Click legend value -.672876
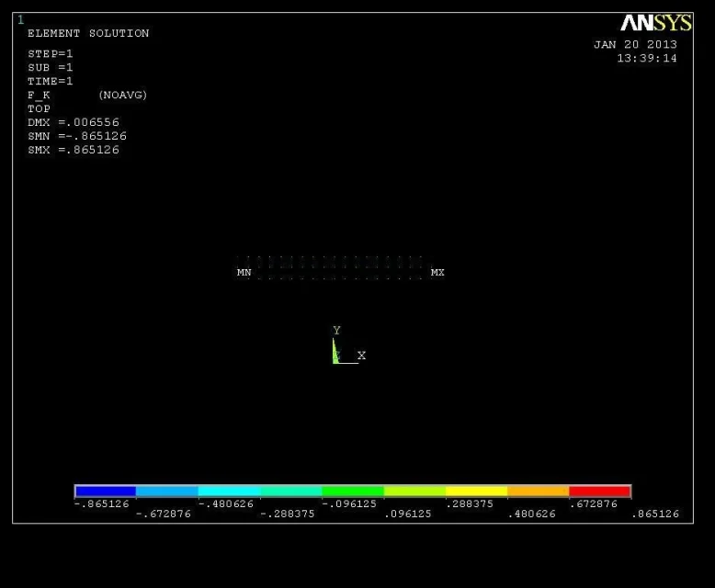 (164, 514)
